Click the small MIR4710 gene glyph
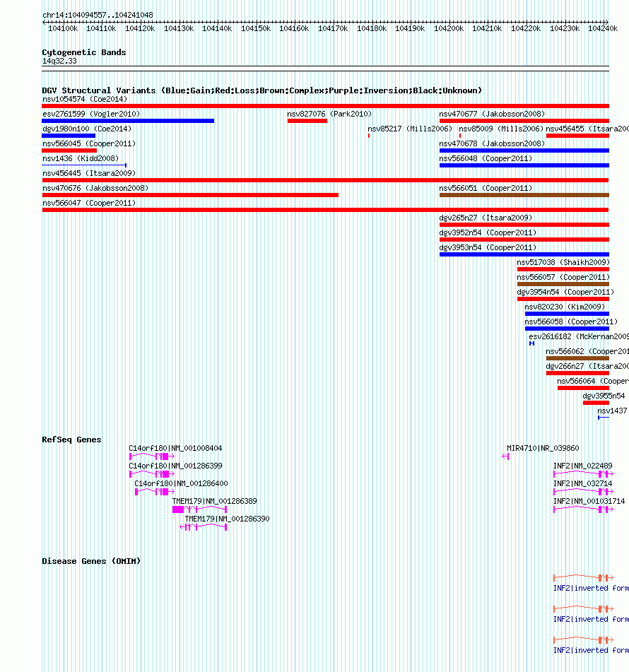This screenshot has width=629, height=672. [x=505, y=456]
